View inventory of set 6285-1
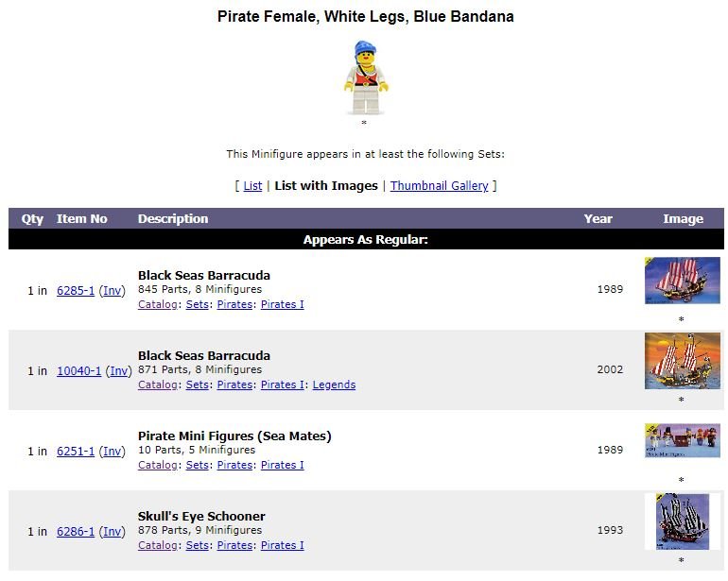The height and width of the screenshot is (581, 728). coord(112,291)
